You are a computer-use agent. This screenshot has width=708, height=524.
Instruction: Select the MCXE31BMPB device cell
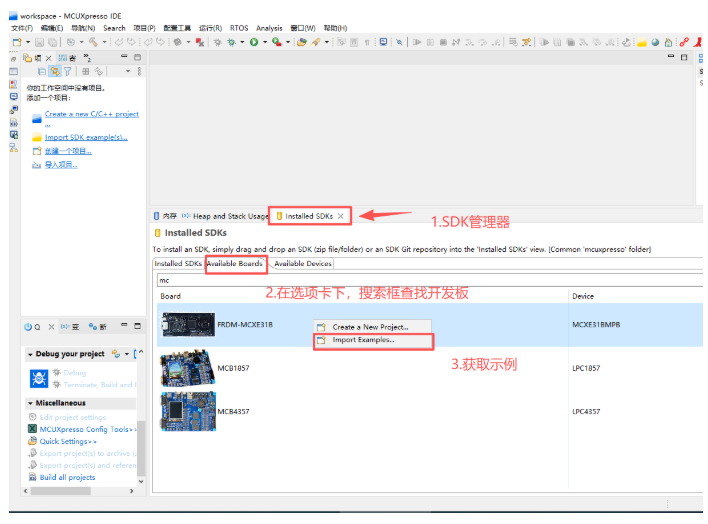(x=596, y=325)
